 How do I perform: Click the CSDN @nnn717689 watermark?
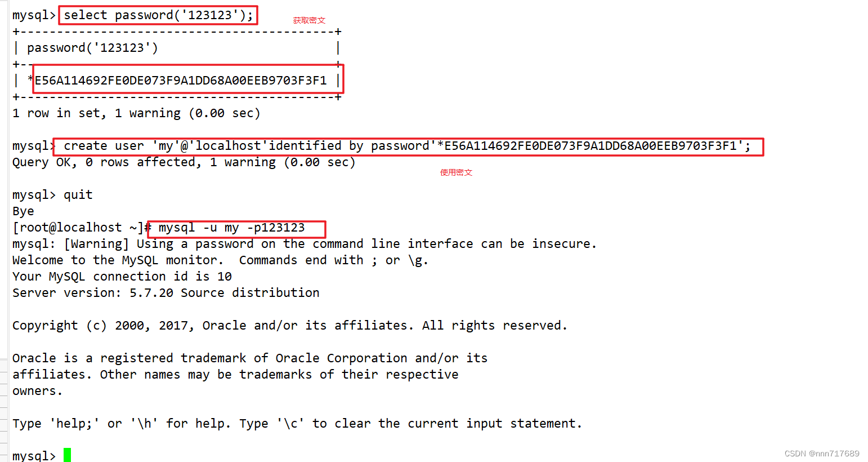click(822, 454)
